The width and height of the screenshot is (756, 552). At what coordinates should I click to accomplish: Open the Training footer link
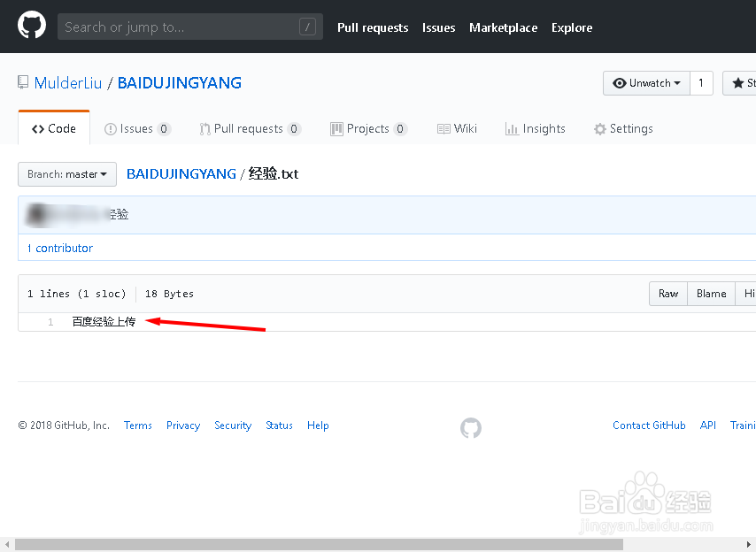pos(743,425)
